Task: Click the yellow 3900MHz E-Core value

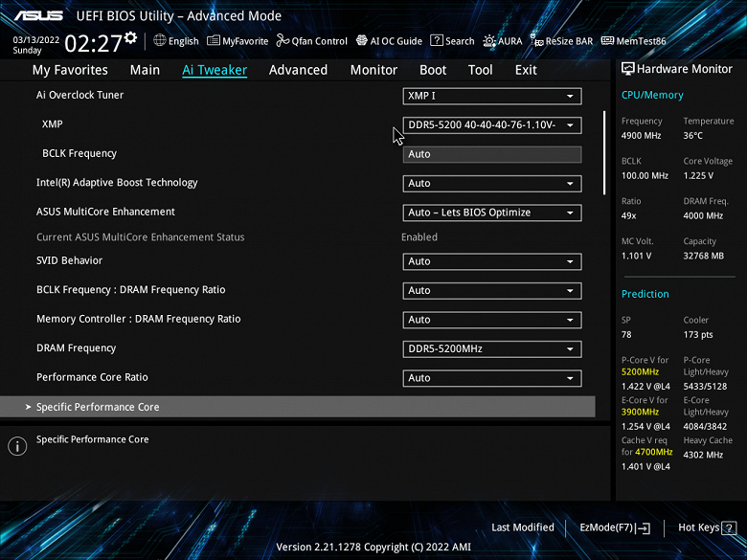Action: tap(641, 412)
